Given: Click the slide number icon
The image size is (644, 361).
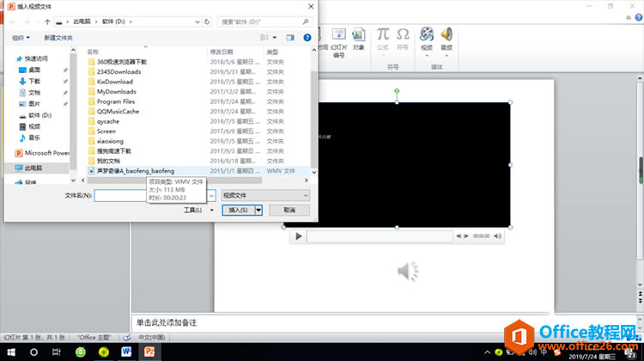Looking at the screenshot, I should 339,34.
